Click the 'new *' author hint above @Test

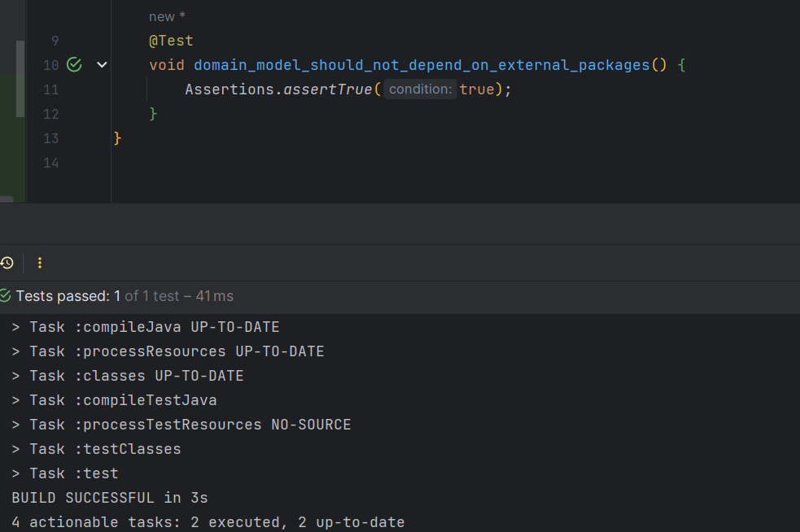pyautogui.click(x=167, y=17)
